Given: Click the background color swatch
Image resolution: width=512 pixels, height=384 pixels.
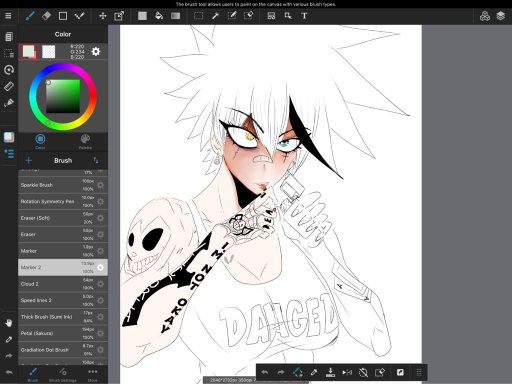Looking at the screenshot, I should pyautogui.click(x=49, y=52).
